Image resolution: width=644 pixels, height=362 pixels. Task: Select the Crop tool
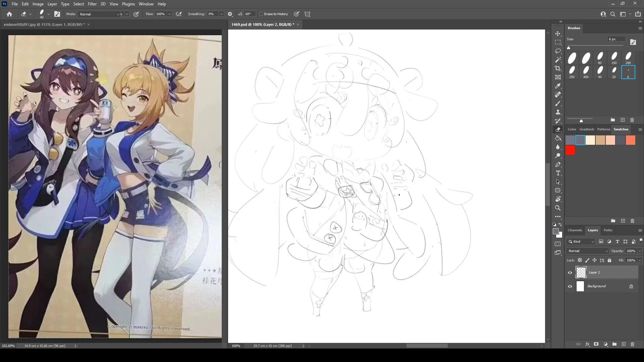pos(558,69)
